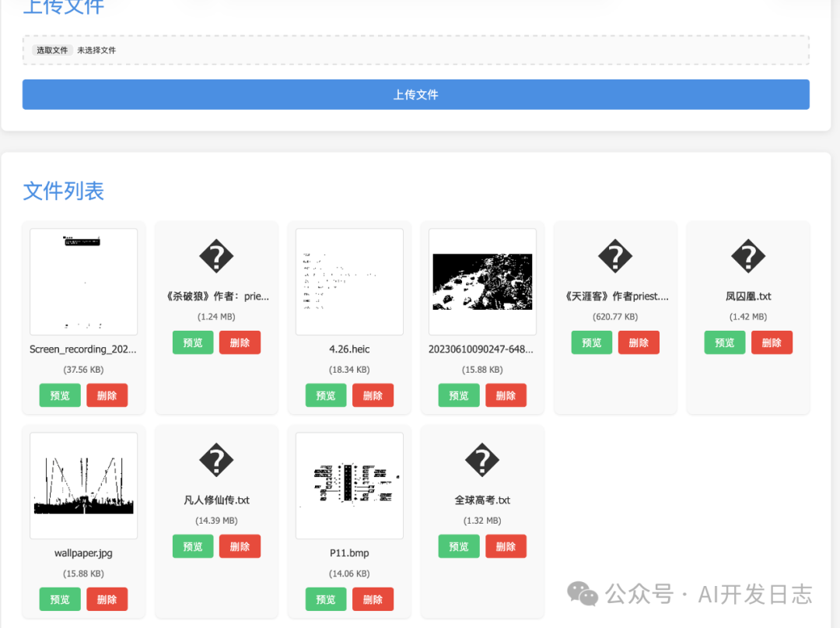Screen dimensions: 840x628
Task: Click the file name P11.bmp
Action: pos(349,553)
